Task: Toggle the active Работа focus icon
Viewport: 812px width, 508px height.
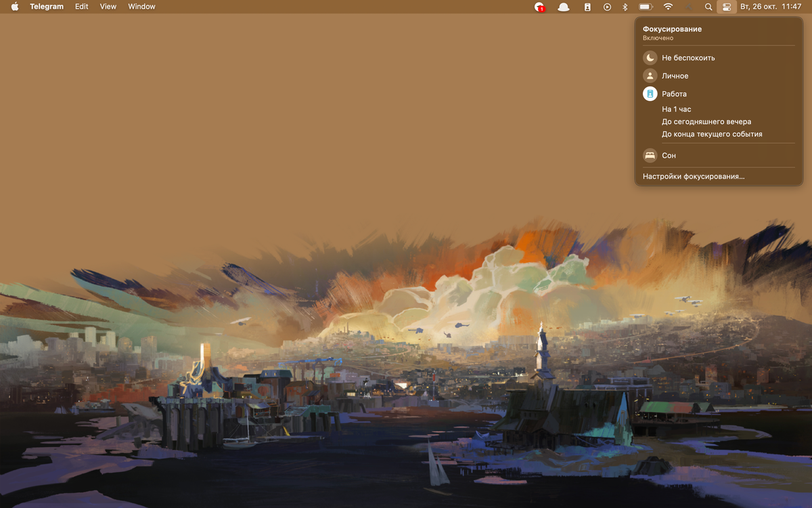Action: click(650, 94)
